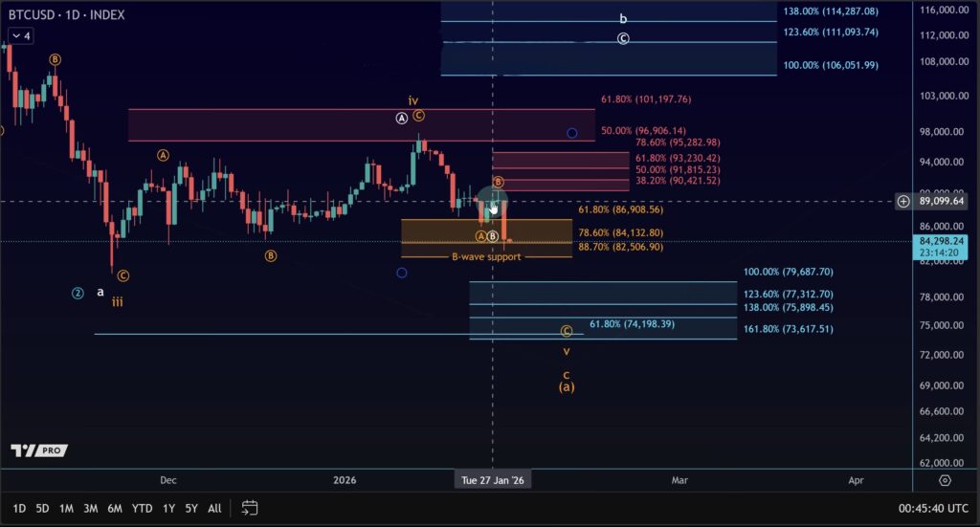
Task: Click the TradingView PRO logo
Action: click(37, 450)
